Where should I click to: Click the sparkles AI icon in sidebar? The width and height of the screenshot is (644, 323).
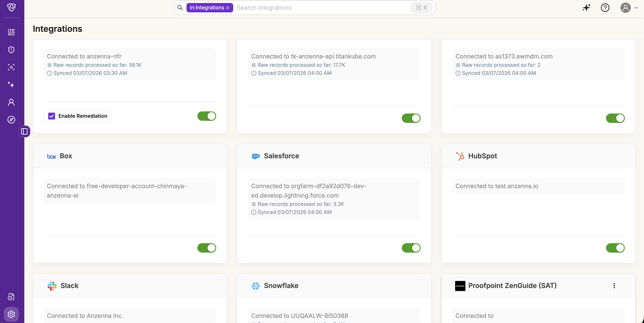pyautogui.click(x=11, y=84)
